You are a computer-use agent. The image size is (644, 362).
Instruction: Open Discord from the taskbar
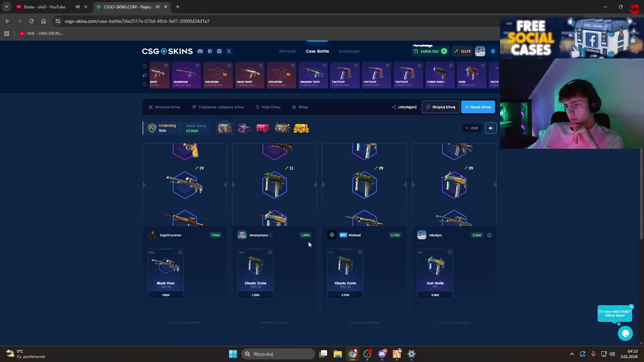[x=382, y=354]
